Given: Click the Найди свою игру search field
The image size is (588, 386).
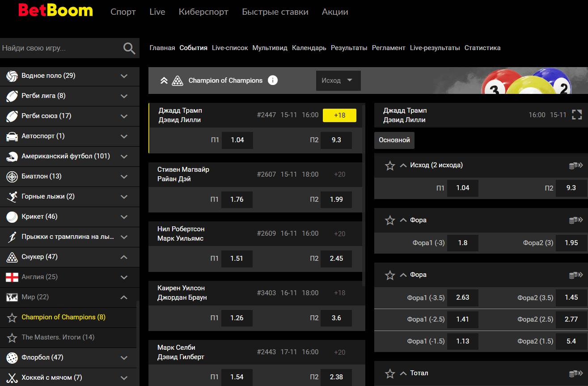Looking at the screenshot, I should pyautogui.click(x=60, y=48).
